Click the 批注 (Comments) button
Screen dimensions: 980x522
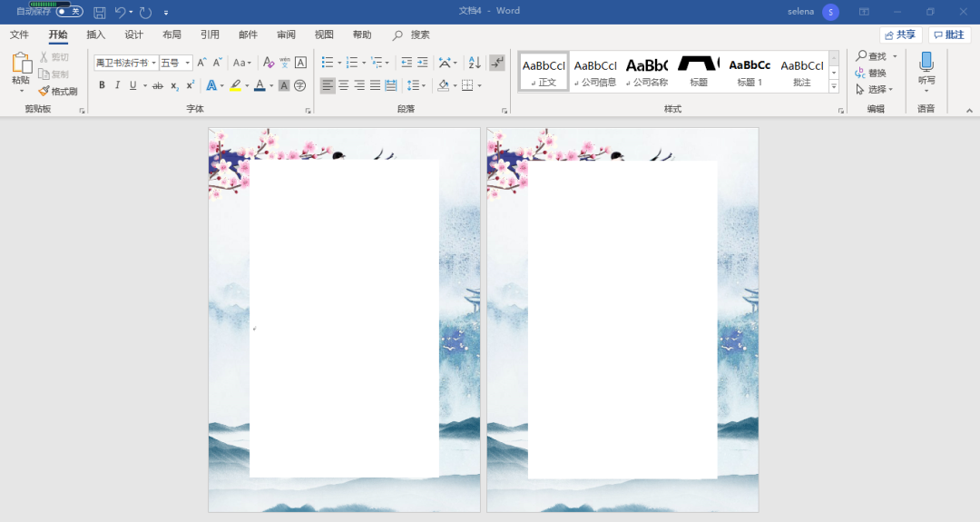949,35
